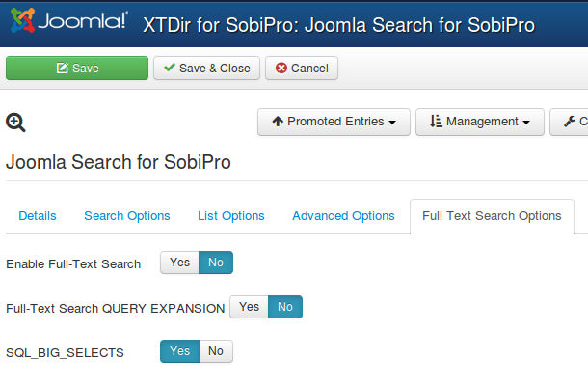Set SQL_BIG_SELECTS to Yes
Image resolution: width=588 pixels, height=387 pixels.
coord(179,351)
